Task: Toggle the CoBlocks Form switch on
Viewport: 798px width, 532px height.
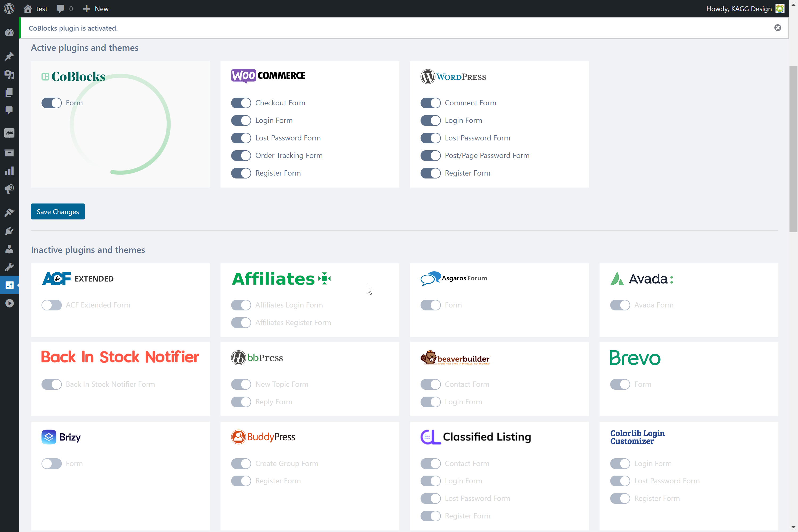Action: click(52, 103)
